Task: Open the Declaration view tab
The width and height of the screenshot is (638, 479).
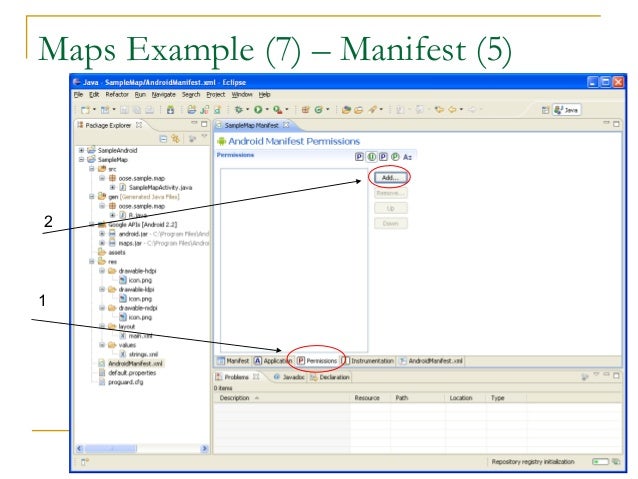Action: (330, 377)
